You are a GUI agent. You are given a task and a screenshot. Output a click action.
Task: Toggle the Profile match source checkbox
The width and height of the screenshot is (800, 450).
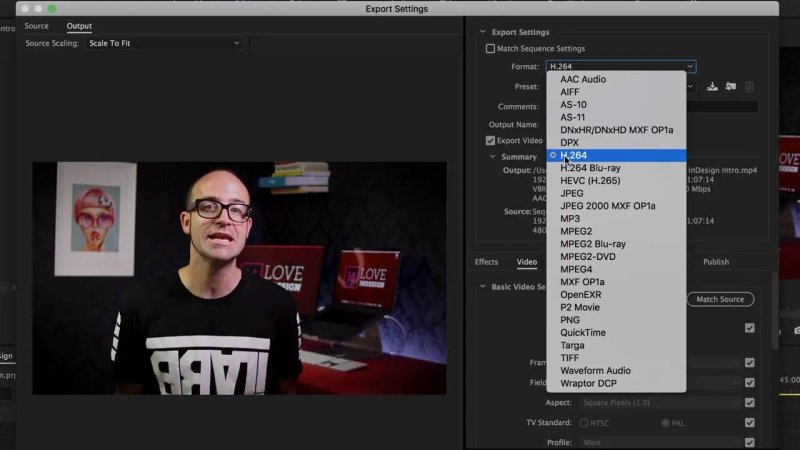[749, 442]
